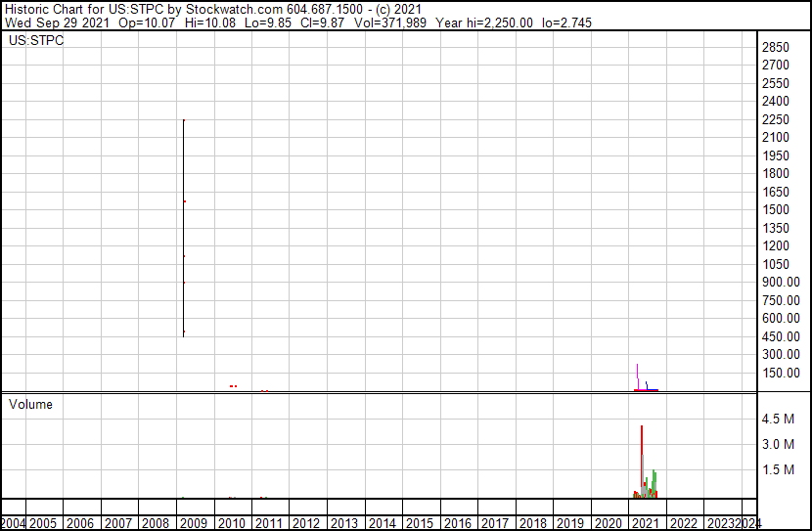The height and width of the screenshot is (531, 812).
Task: Click the 2012 year label on timeline
Action: [x=306, y=523]
